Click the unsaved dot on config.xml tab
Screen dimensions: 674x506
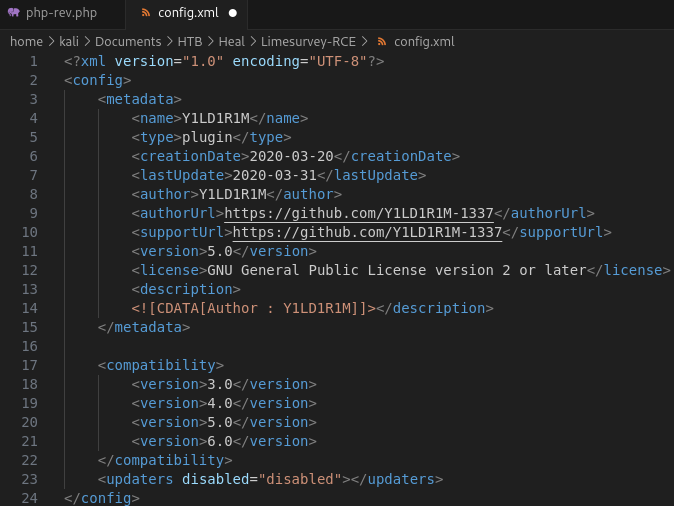233,13
